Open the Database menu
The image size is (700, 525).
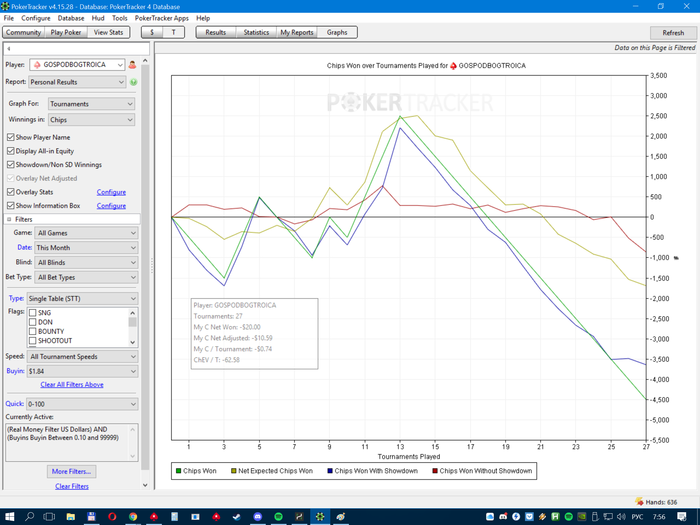71,18
